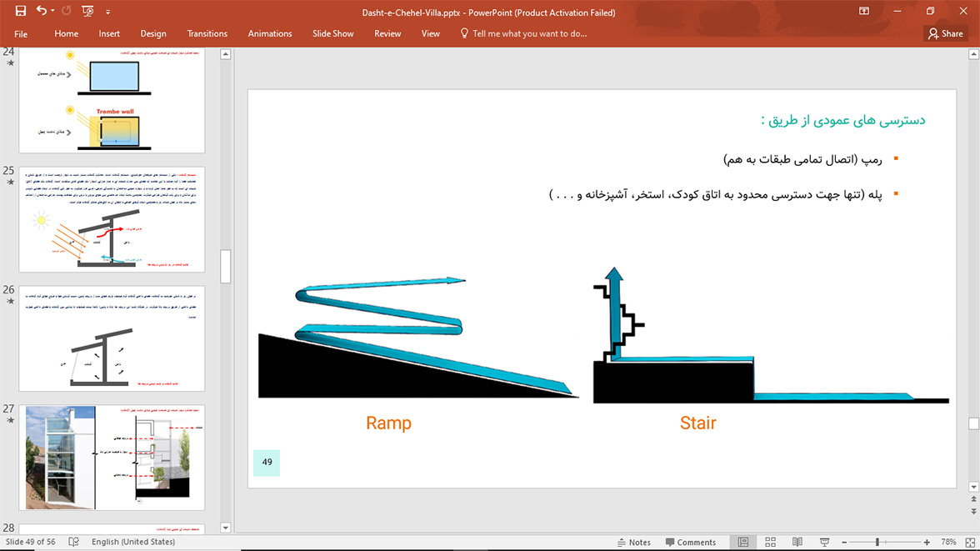Viewport: 980px width, 551px height.
Task: Click the Stair label on slide
Action: [x=698, y=423]
